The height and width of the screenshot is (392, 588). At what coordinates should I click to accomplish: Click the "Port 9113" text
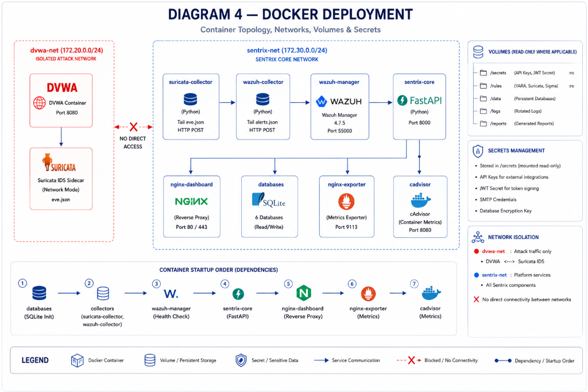346,227
